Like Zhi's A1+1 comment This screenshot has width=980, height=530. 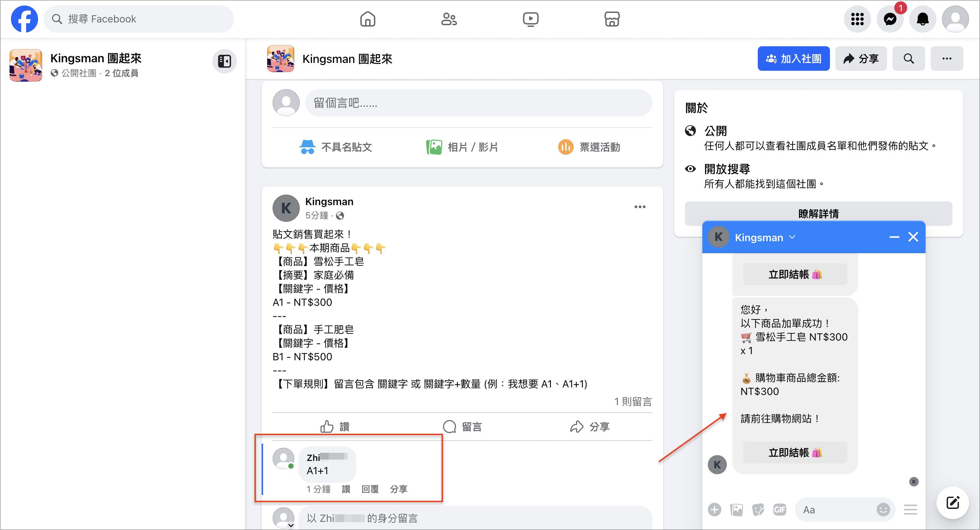[346, 489]
